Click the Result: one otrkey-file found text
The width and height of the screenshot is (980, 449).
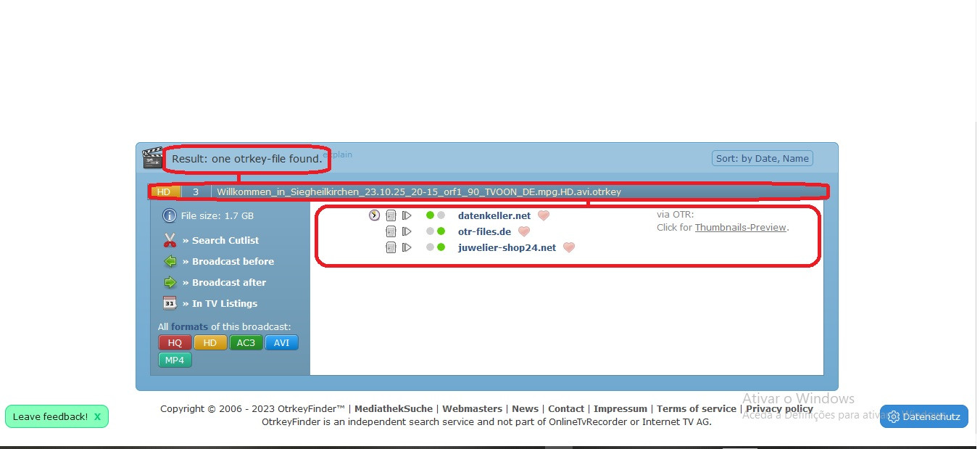[246, 158]
